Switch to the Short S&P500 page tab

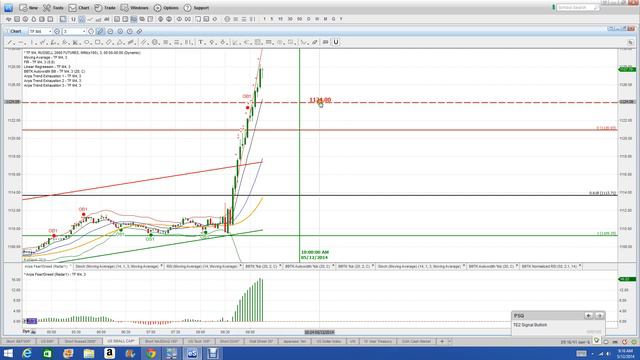pyautogui.click(x=18, y=341)
